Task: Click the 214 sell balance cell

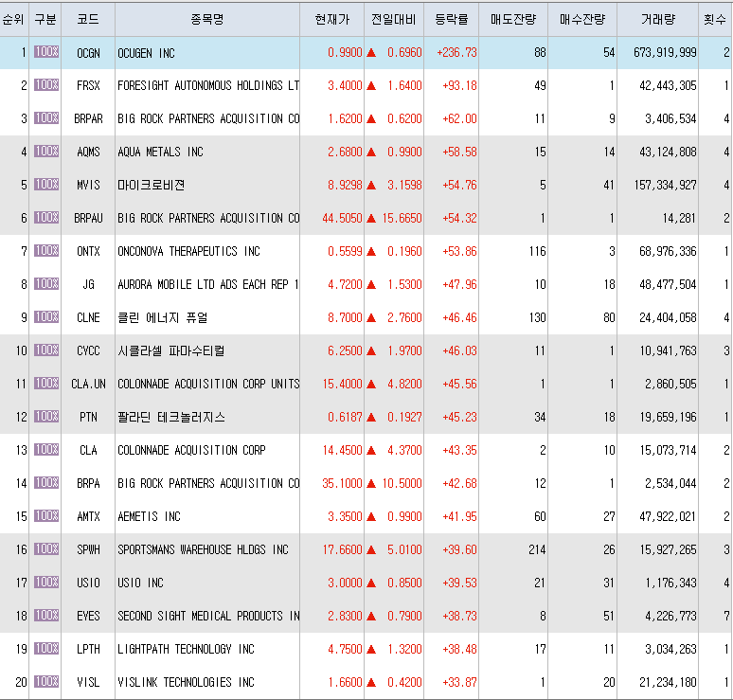Action: coord(537,550)
